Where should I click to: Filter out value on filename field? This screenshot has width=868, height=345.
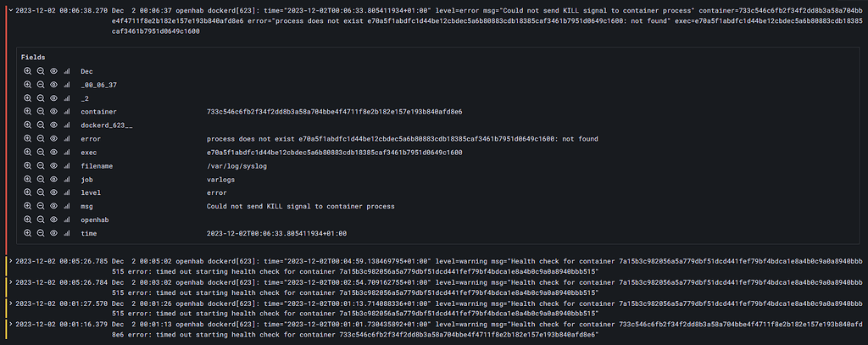(41, 166)
